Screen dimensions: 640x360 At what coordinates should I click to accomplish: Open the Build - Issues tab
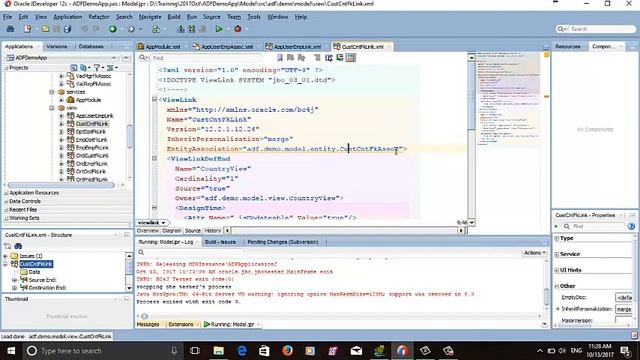point(220,242)
